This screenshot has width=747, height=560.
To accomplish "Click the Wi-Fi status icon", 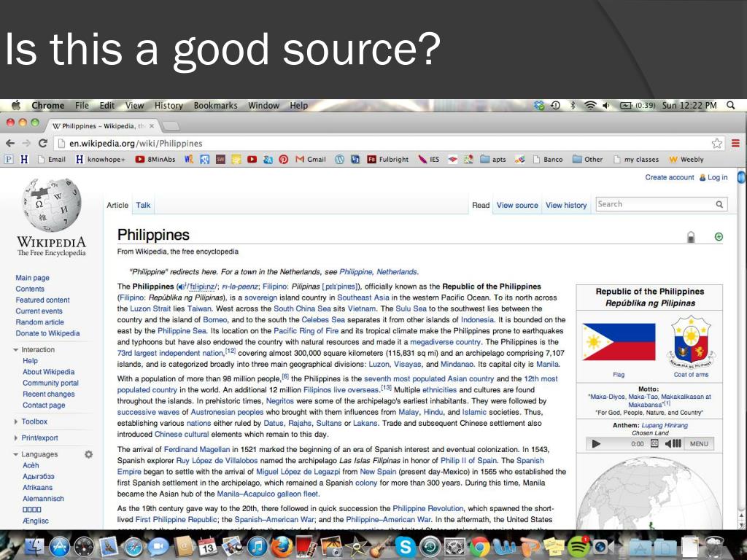I will click(x=590, y=105).
